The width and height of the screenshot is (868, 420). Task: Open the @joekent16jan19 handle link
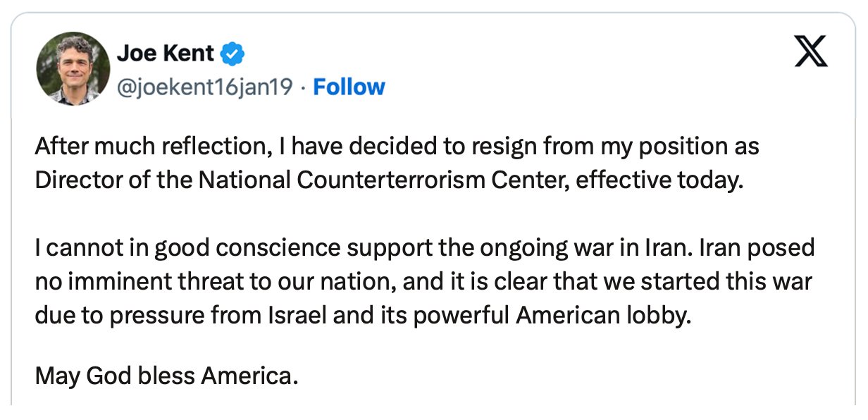coord(203,87)
